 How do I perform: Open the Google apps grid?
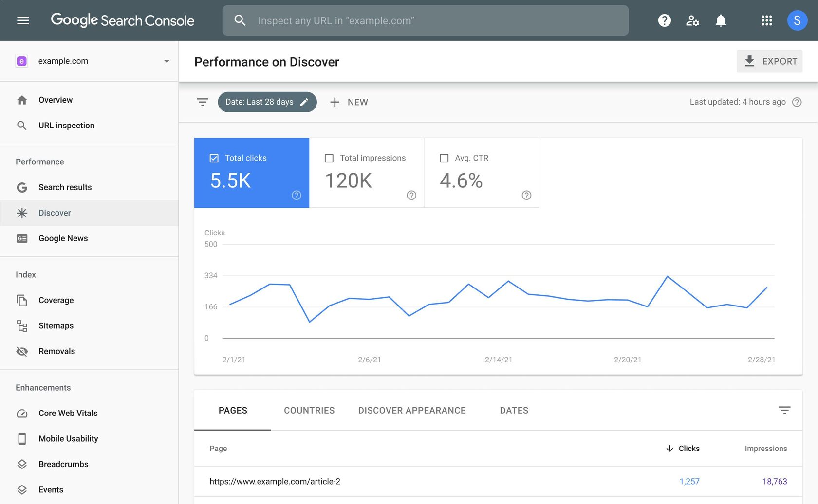[766, 20]
